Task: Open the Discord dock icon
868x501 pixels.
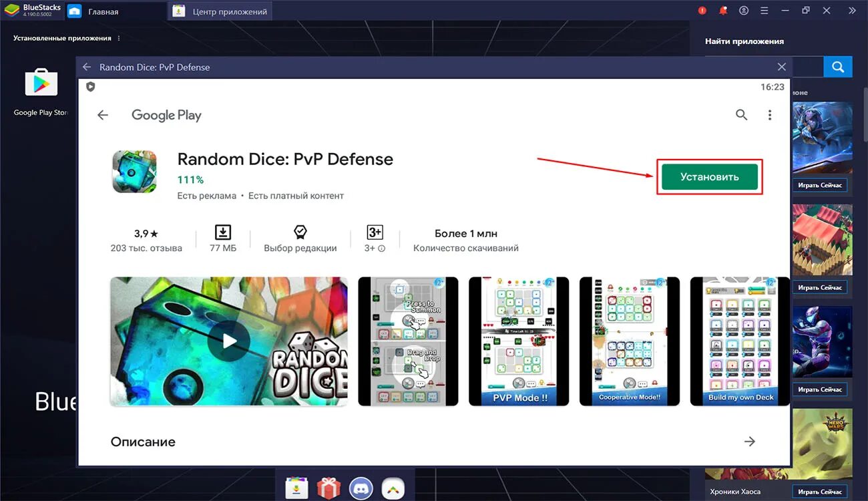Action: (x=361, y=489)
